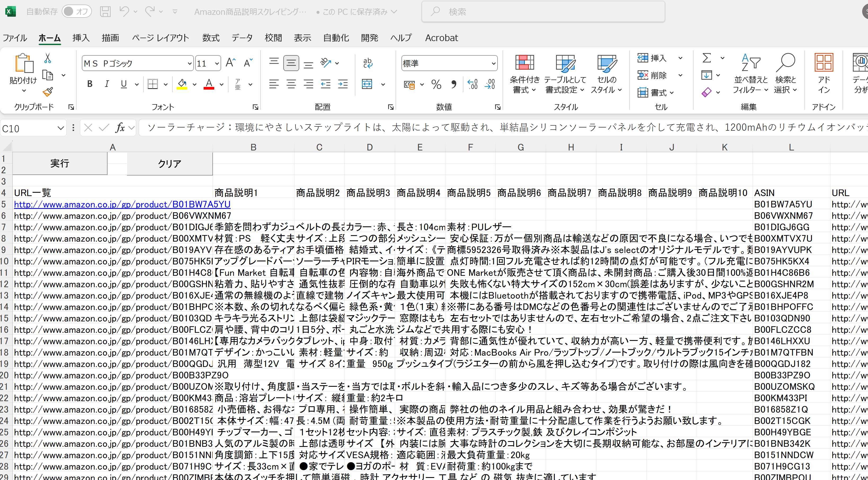Select the Format Painter brush
The height and width of the screenshot is (480, 868).
point(47,92)
